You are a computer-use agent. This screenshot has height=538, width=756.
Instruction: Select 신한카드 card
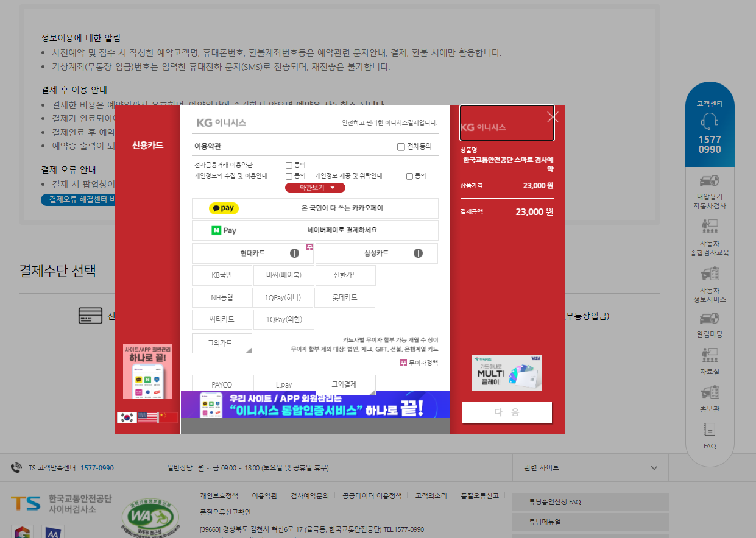point(345,275)
